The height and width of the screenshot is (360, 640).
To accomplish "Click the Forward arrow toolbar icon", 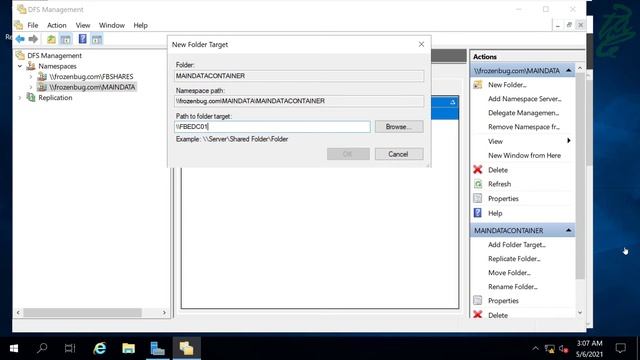I will pos(33,39).
